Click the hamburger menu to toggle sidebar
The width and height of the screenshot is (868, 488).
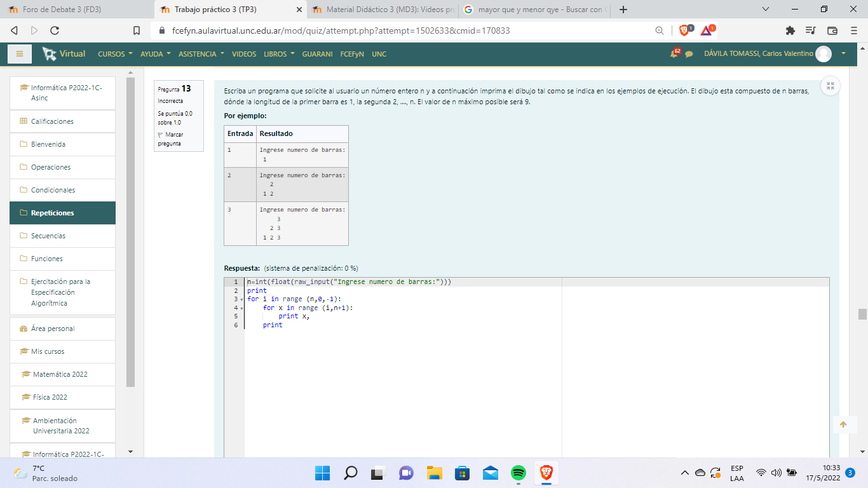(20, 54)
